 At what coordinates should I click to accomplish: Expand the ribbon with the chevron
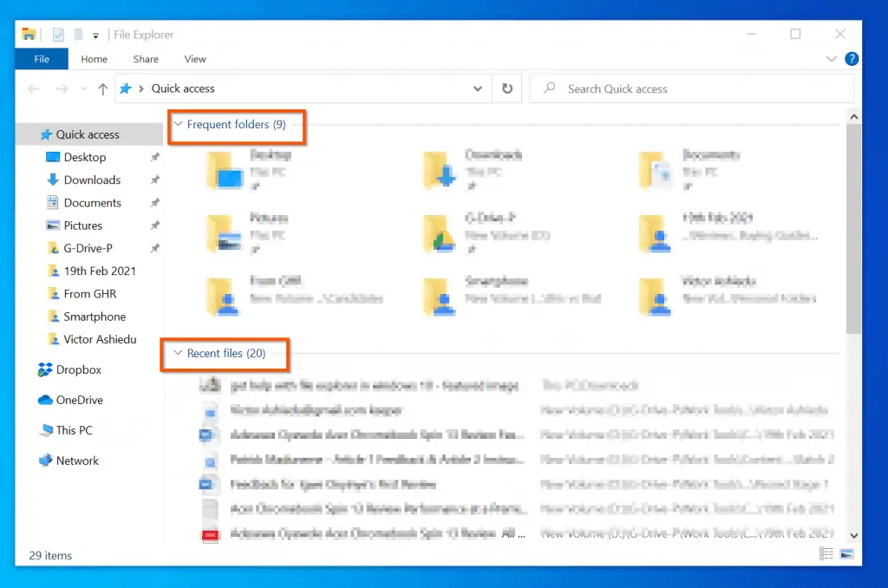click(x=831, y=59)
